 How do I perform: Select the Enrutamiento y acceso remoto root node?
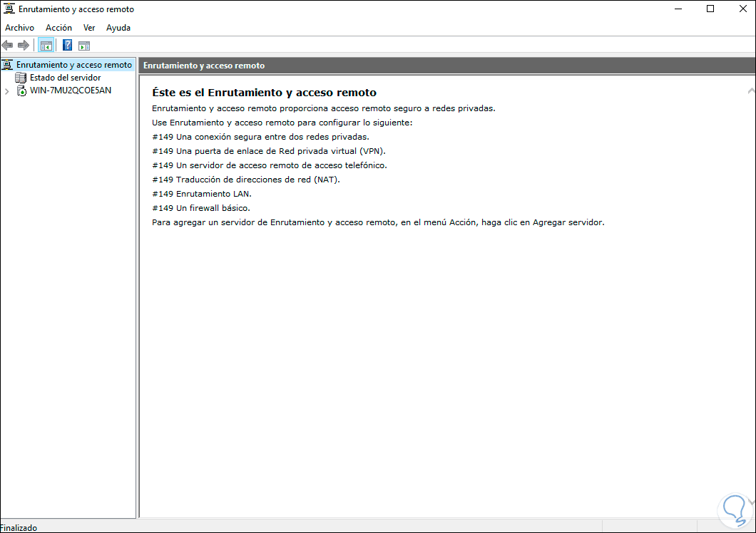[x=73, y=65]
